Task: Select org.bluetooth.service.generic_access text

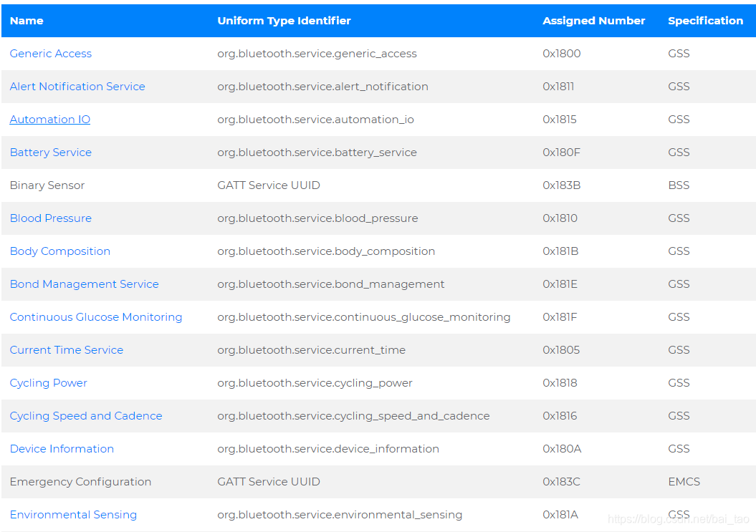Action: click(317, 54)
